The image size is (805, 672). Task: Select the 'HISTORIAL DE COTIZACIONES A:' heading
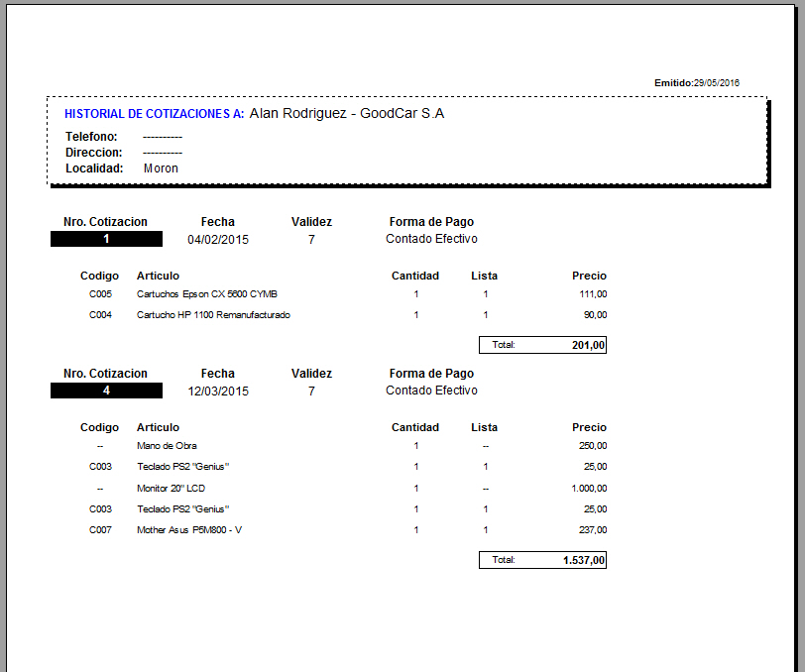(154, 114)
